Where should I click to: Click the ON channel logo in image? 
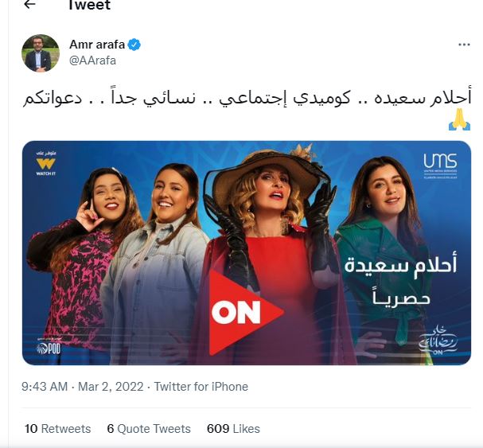pyautogui.click(x=246, y=313)
